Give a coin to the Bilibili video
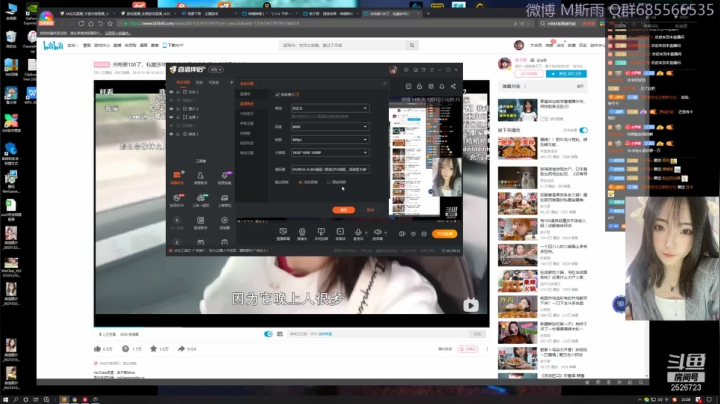This screenshot has width=720, height=404. [x=125, y=349]
